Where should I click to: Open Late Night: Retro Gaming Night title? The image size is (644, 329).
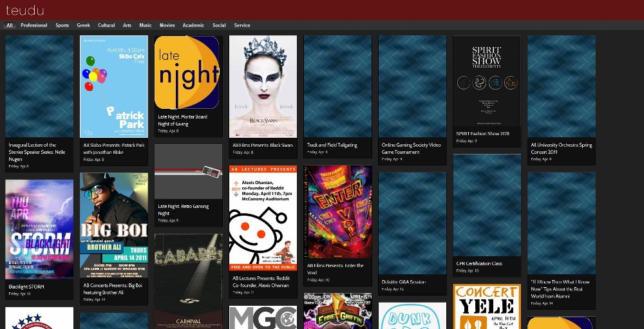pos(183,210)
